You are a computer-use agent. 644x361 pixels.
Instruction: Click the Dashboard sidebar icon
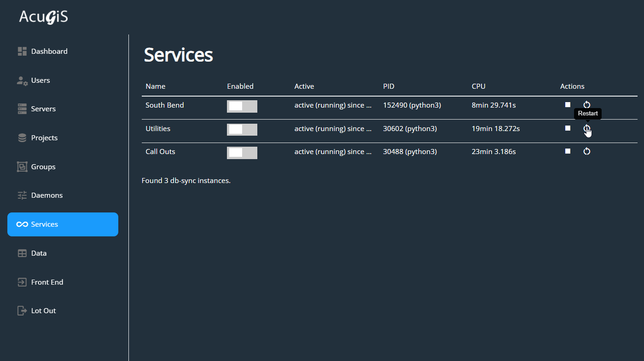pos(22,52)
